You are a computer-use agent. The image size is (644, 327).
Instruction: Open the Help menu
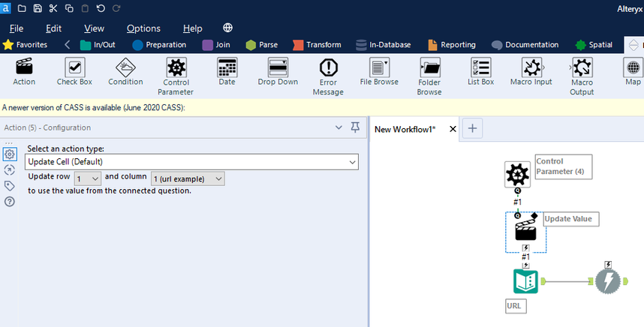[x=192, y=28]
